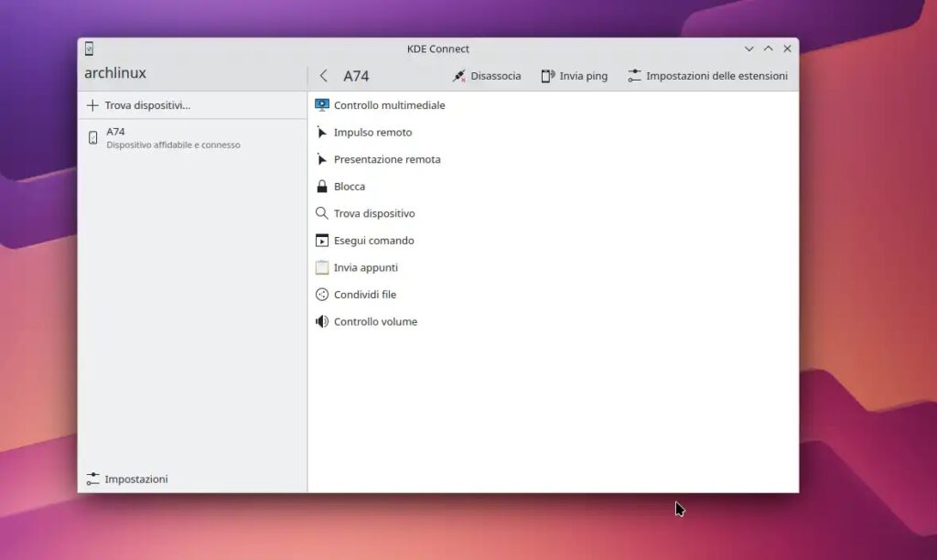
Task: Click Disassocia to unpair A74
Action: [x=488, y=76]
